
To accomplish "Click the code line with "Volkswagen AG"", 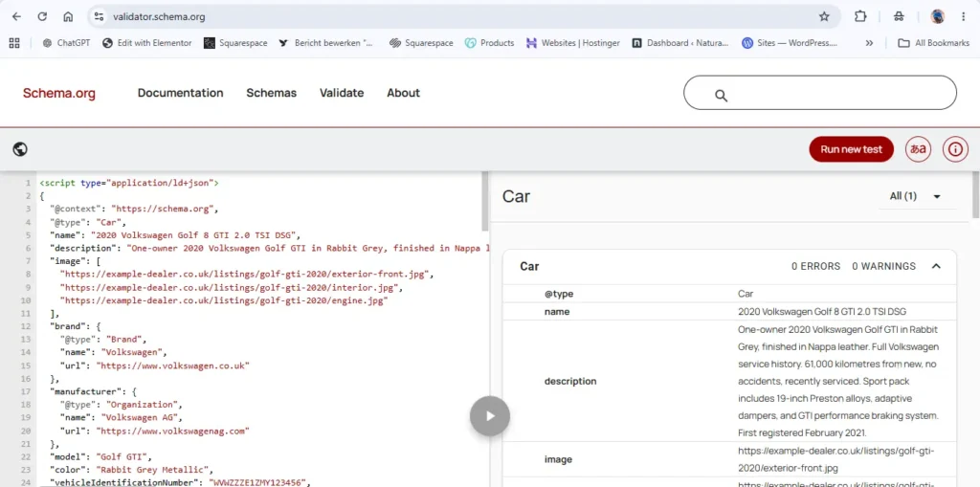I will [122, 417].
